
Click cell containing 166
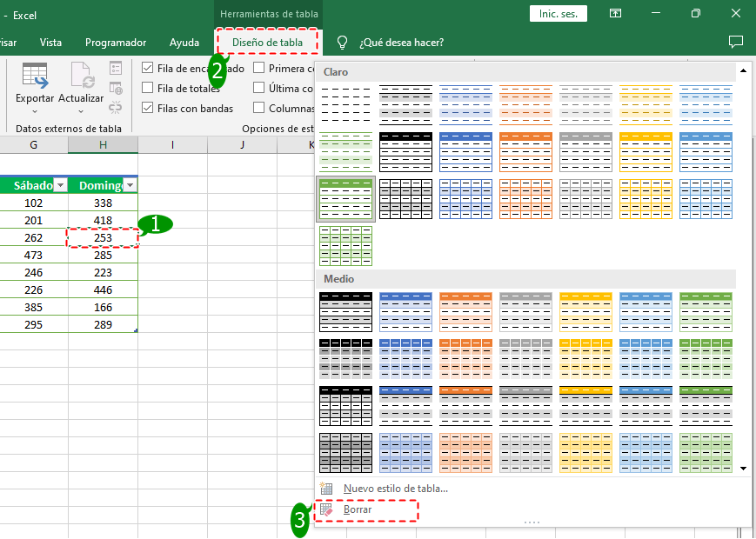coord(104,307)
